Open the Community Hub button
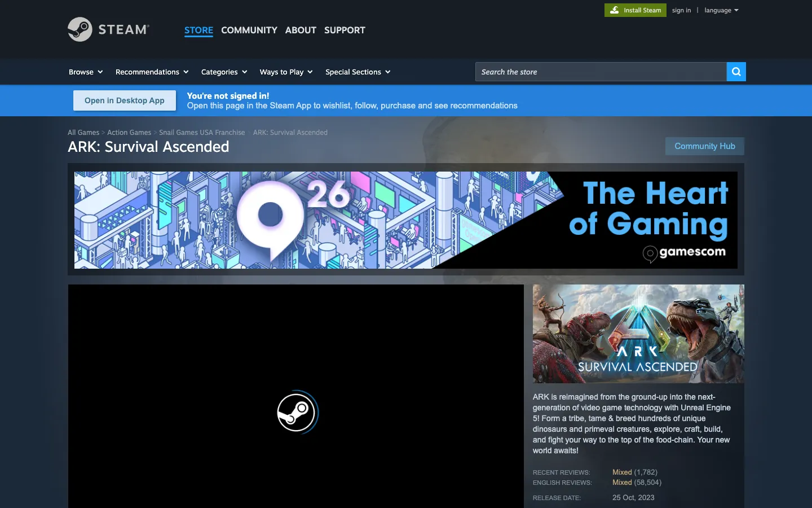Viewport: 812px width, 508px height. tap(705, 146)
